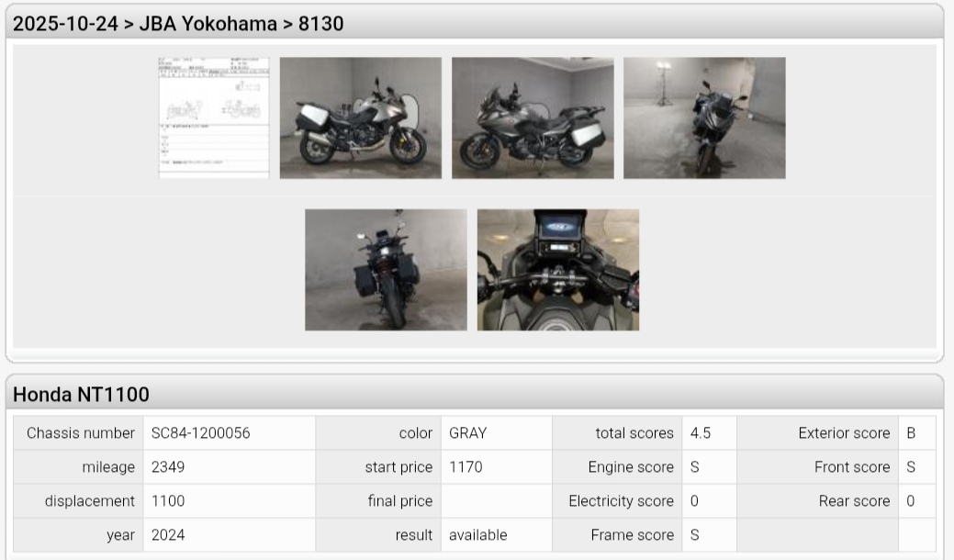Click the total scores value 4.5

point(701,433)
